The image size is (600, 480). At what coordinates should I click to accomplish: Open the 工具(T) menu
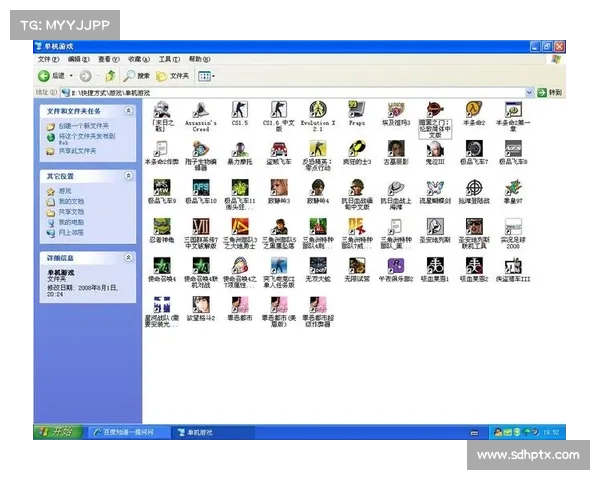click(169, 59)
